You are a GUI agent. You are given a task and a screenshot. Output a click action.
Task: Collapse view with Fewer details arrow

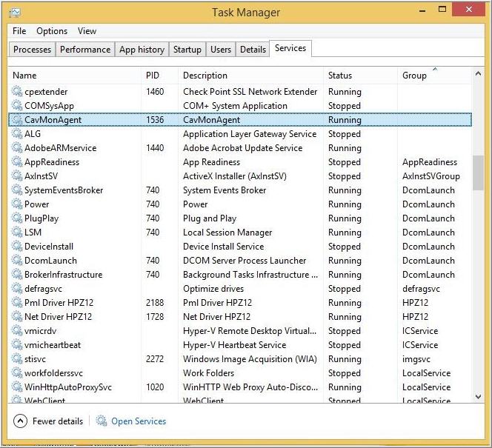click(x=20, y=421)
